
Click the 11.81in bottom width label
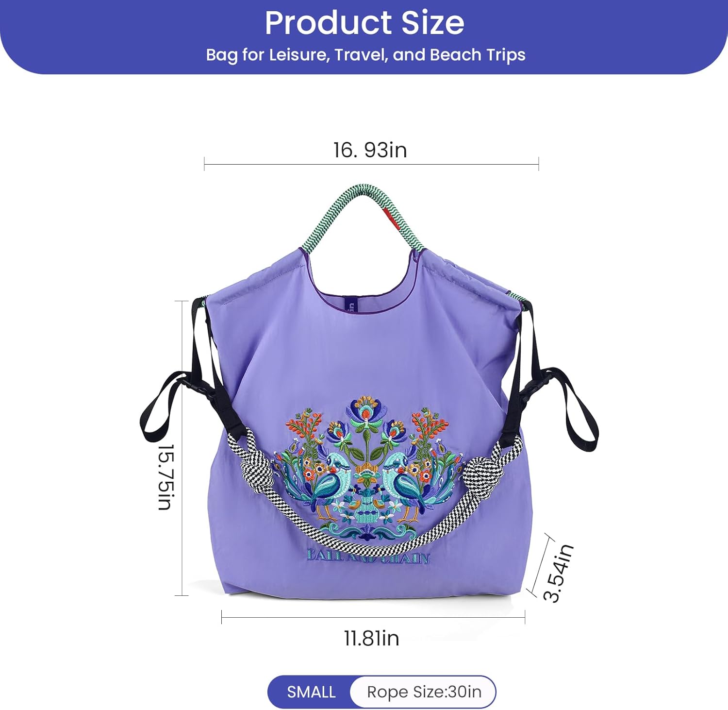pos(372,638)
